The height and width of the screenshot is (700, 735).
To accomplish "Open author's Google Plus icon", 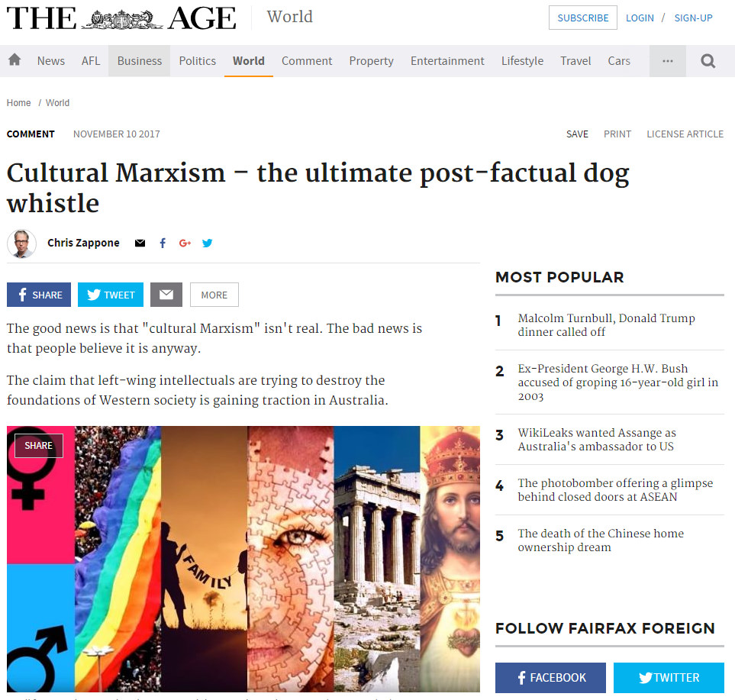I will [x=185, y=243].
